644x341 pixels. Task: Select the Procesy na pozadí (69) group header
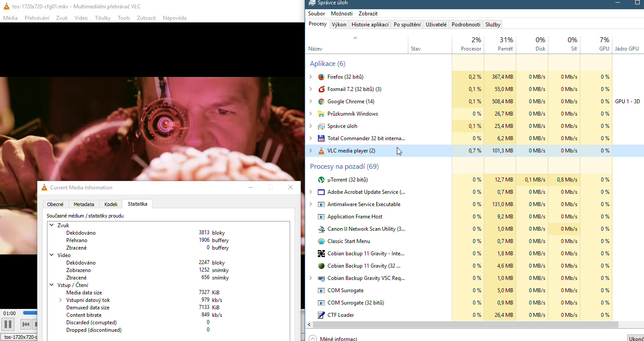coord(344,167)
